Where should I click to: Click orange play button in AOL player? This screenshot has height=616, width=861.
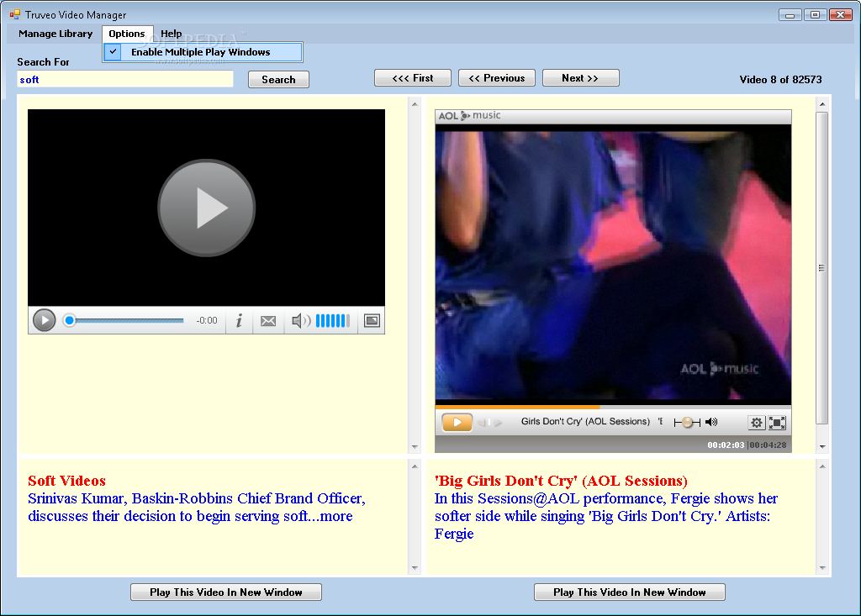click(457, 422)
